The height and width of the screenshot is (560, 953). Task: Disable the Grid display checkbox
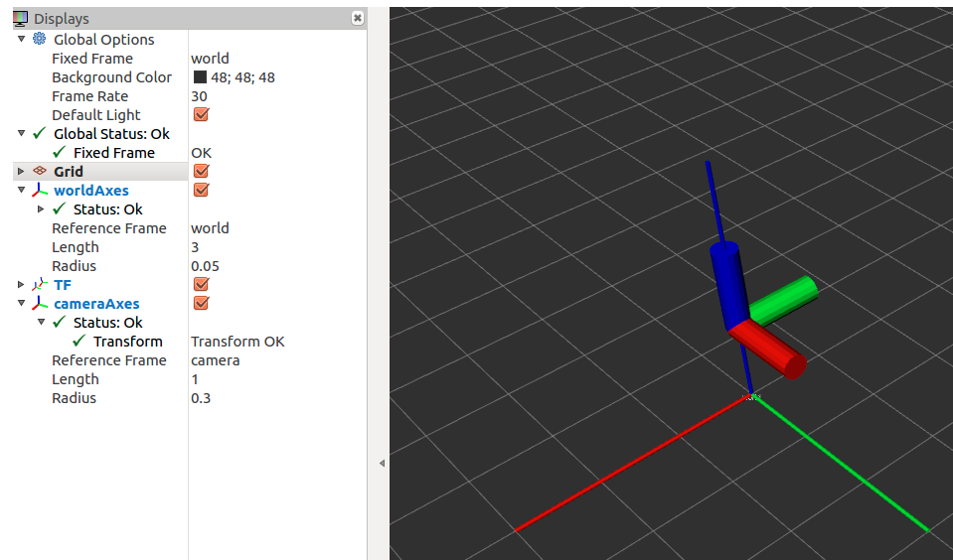click(x=201, y=171)
